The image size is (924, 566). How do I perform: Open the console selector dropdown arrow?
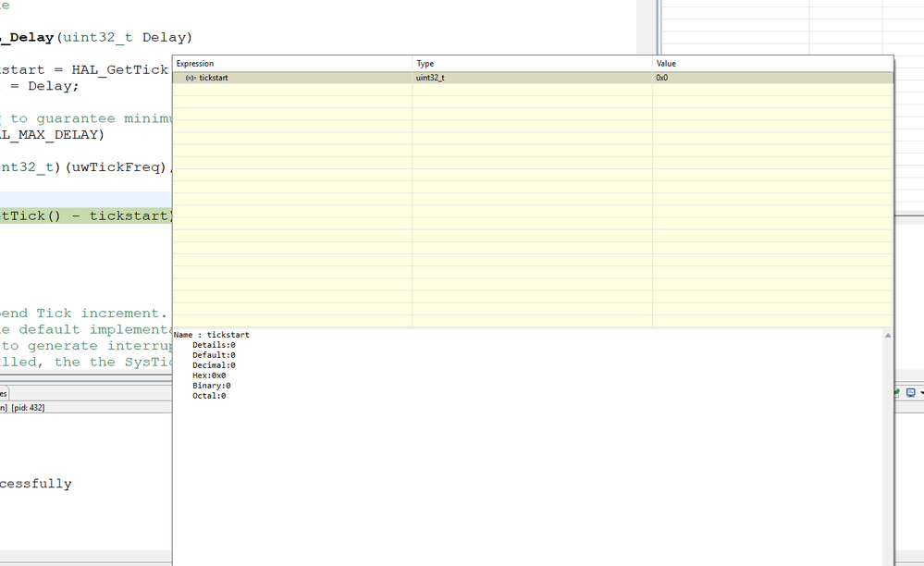[921, 393]
